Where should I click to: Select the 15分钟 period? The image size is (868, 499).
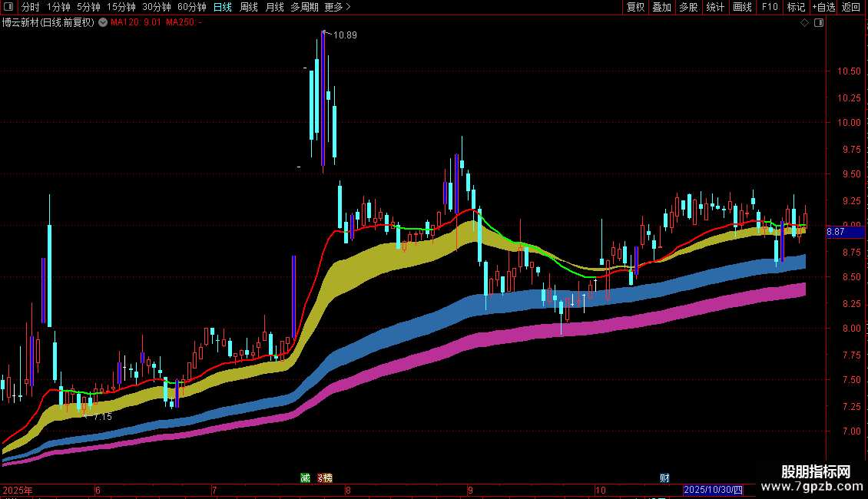click(121, 7)
